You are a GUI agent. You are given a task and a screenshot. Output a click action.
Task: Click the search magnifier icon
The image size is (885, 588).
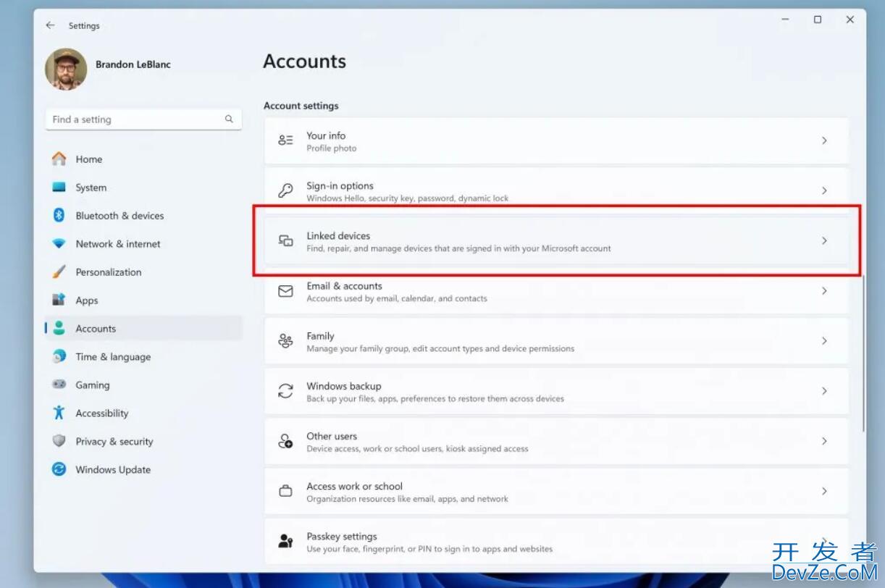229,119
